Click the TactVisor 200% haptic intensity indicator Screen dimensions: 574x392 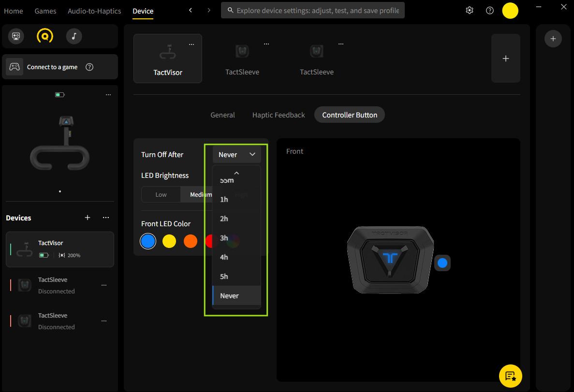click(x=70, y=255)
